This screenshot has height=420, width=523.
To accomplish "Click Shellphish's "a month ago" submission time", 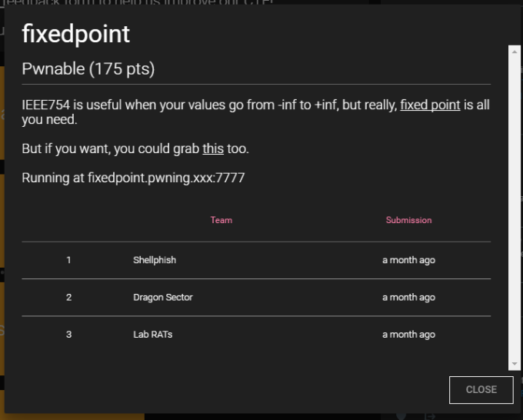I will (x=408, y=260).
